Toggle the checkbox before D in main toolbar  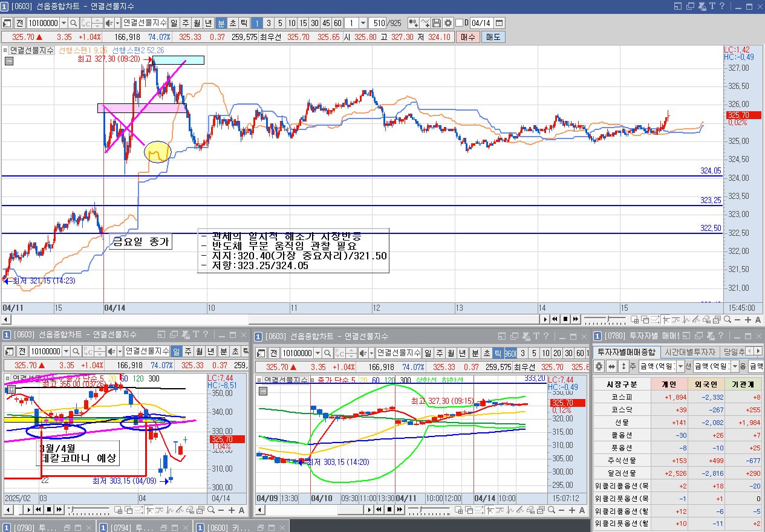[459, 23]
